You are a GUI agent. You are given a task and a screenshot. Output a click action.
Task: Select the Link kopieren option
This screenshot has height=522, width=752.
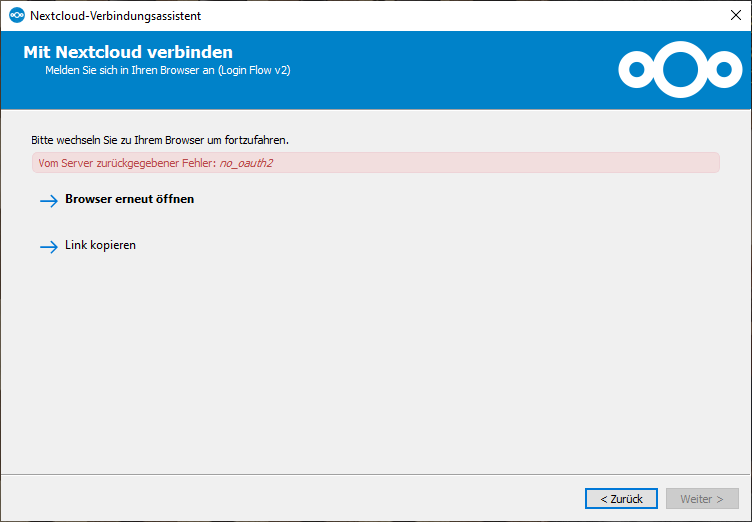[100, 245]
